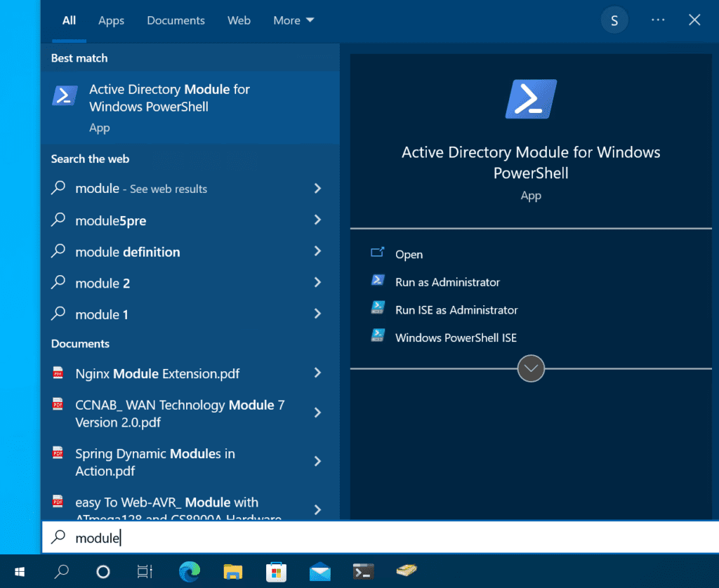Open the large PowerShell app icon in preview
Screen dimensions: 719x588
coord(530,99)
